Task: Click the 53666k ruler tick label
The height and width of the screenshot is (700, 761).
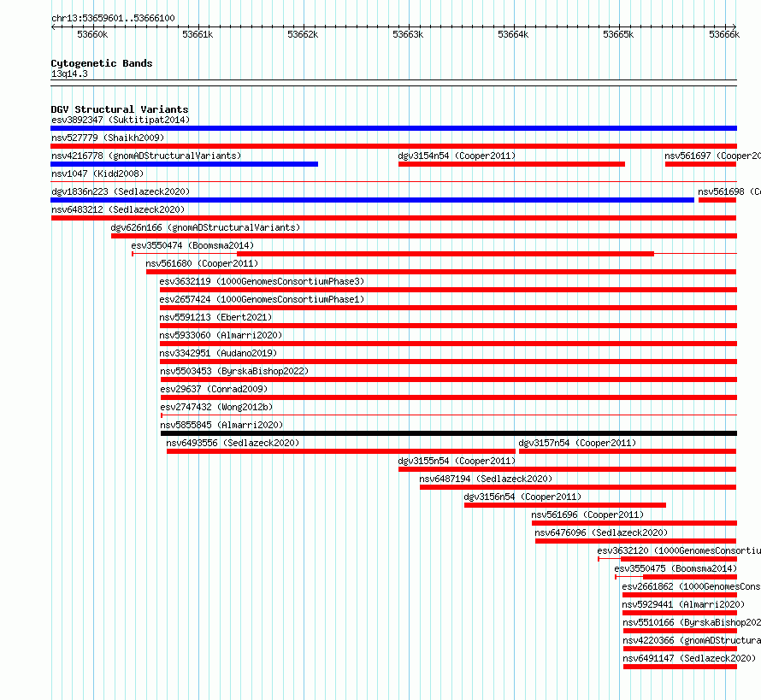Action: (x=724, y=34)
